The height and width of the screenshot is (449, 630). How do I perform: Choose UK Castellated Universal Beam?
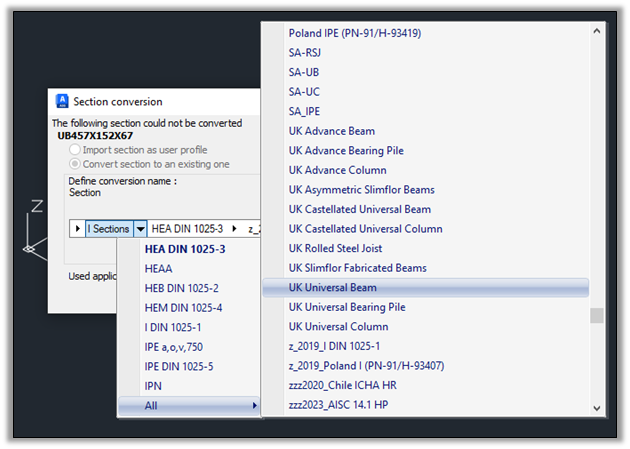click(425, 209)
